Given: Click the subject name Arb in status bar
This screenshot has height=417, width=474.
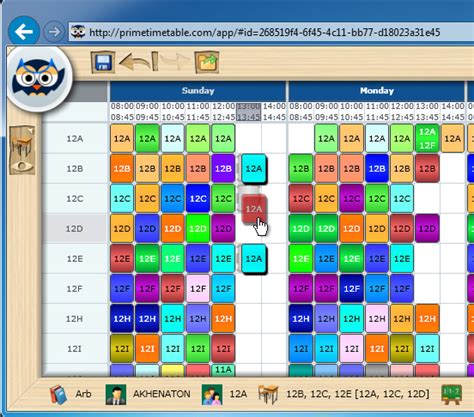Looking at the screenshot, I should [x=83, y=394].
